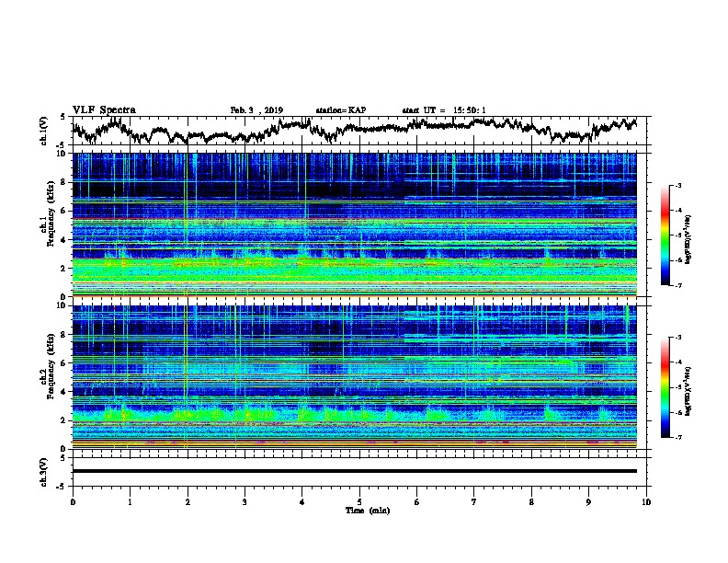Click inside the ch.2 spectrogram panel
Viewport: 728px width, 563px height.
pyautogui.click(x=354, y=377)
